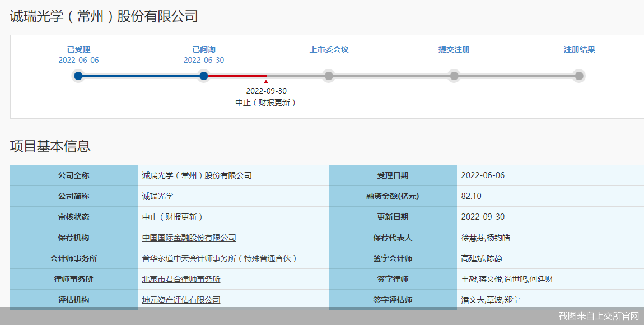644x325 pixels.
Task: Click the blue 已受理 timeline node
Action: tap(78, 76)
